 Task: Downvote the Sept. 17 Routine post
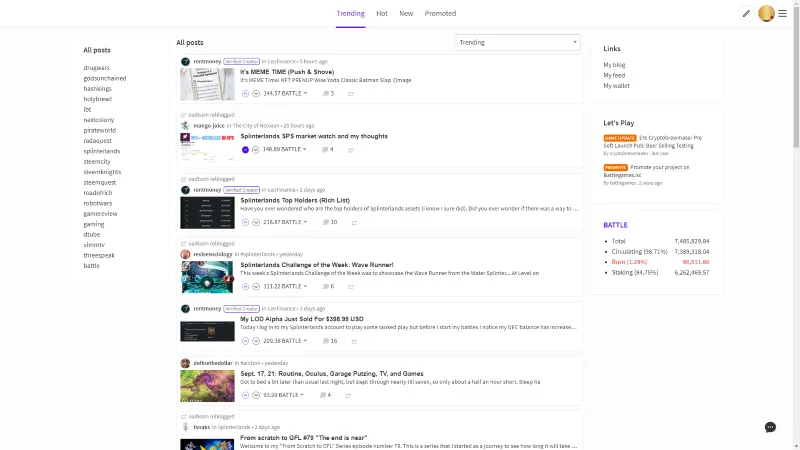tap(256, 395)
